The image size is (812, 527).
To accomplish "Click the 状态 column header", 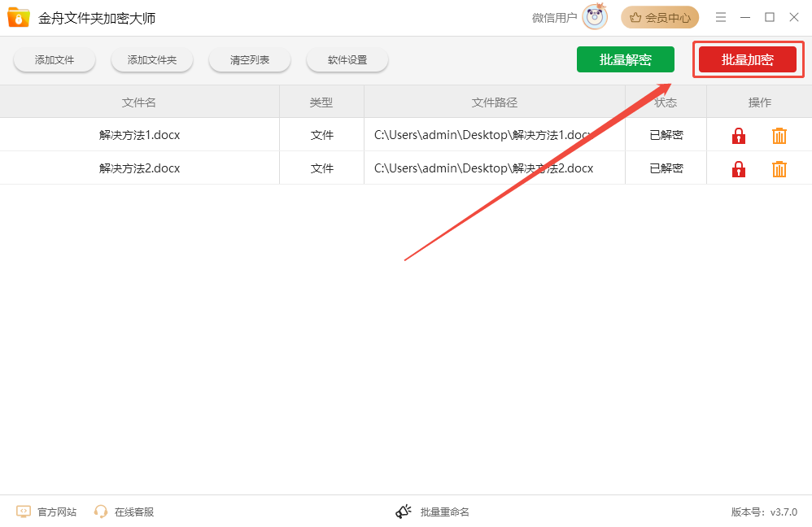I will coord(666,102).
